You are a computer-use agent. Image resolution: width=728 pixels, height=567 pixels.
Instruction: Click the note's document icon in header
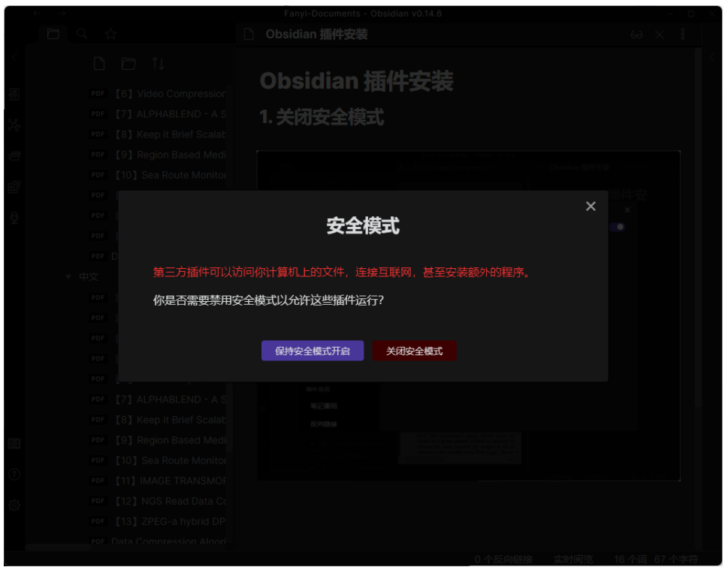pyautogui.click(x=249, y=35)
